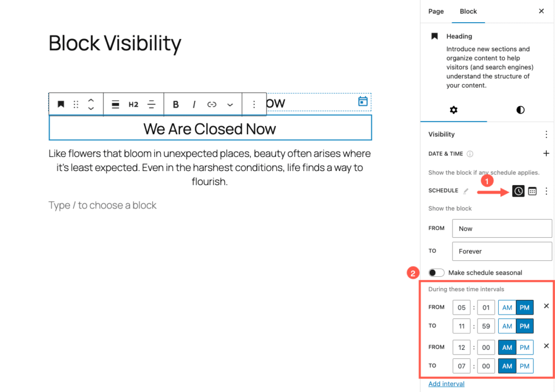This screenshot has width=555, height=392.
Task: Click the drag handle in block toolbar
Action: click(76, 104)
